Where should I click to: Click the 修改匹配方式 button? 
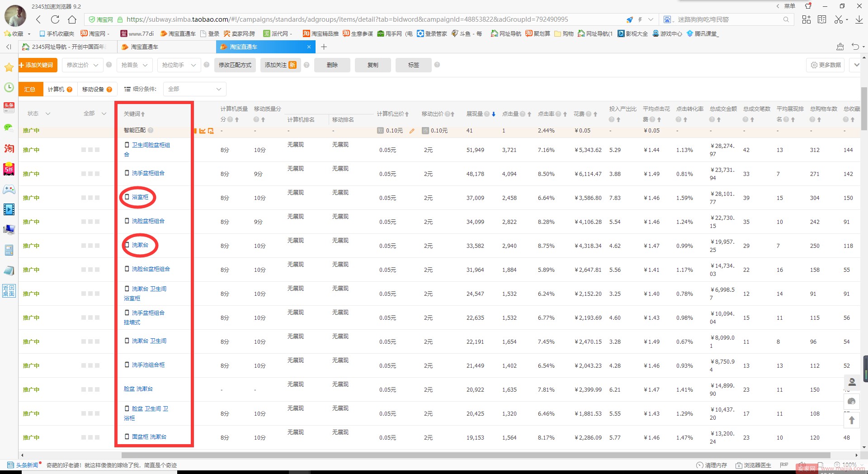coord(235,65)
